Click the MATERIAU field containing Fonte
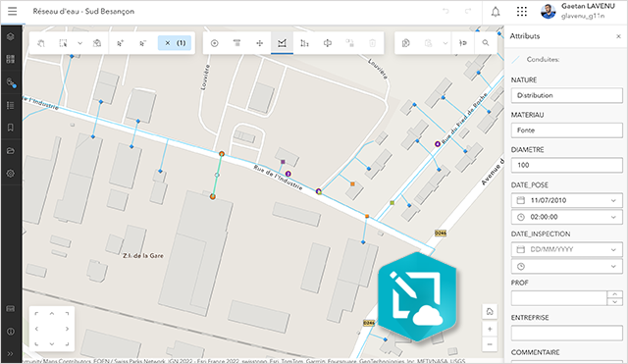Image resolution: width=628 pixels, height=364 pixels. (x=567, y=130)
